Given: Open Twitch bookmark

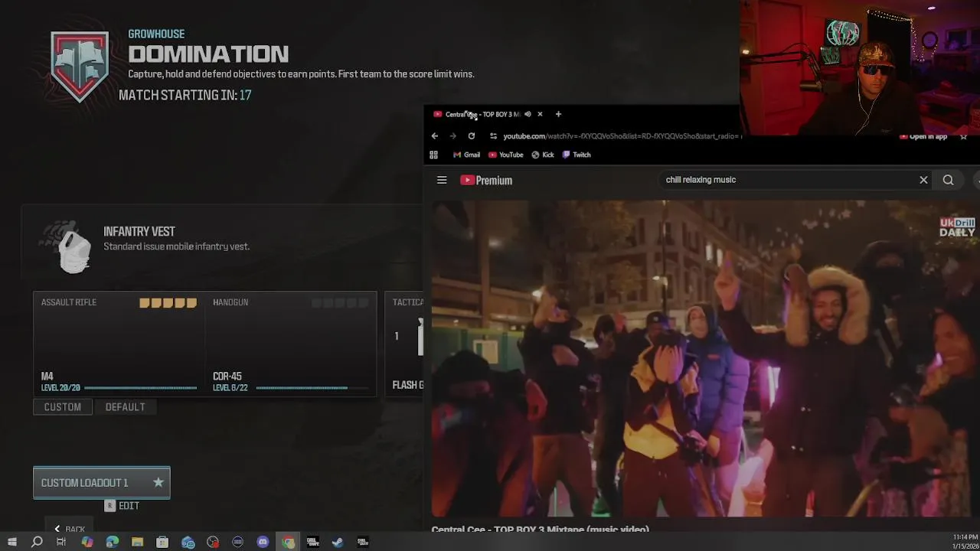Looking at the screenshot, I should [x=577, y=155].
